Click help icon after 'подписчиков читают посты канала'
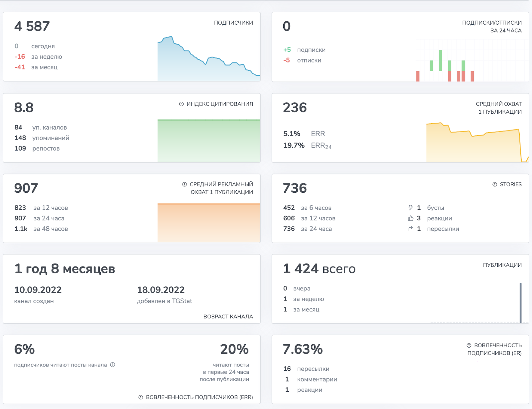 113,365
